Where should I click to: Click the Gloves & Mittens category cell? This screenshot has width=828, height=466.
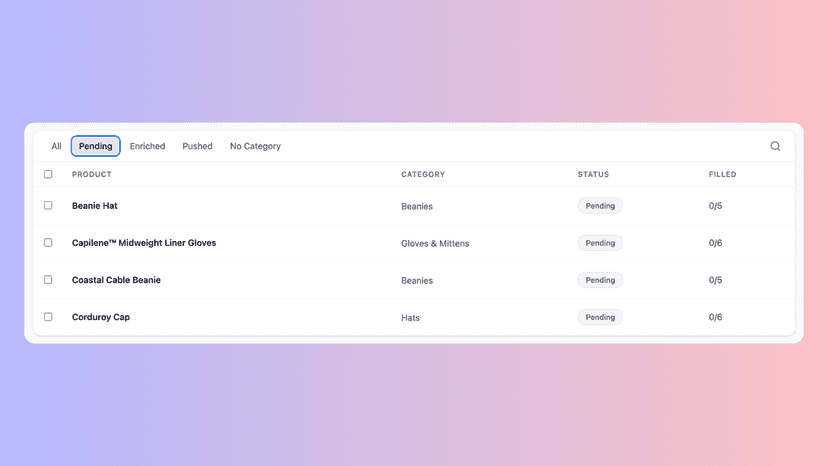[x=435, y=243]
